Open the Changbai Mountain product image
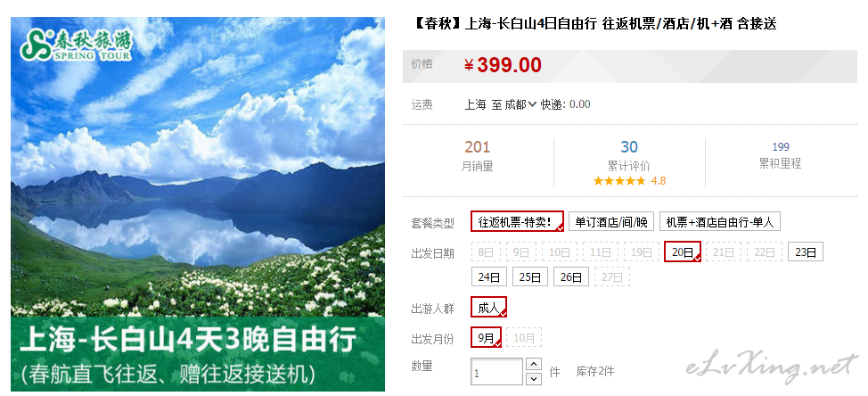868x396 pixels. pyautogui.click(x=198, y=204)
